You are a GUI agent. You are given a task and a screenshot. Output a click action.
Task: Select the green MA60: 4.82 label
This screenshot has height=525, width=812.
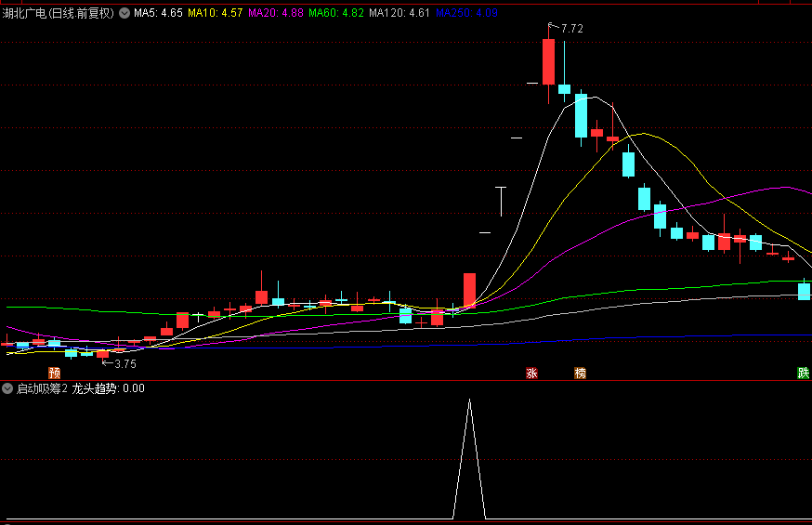336,13
